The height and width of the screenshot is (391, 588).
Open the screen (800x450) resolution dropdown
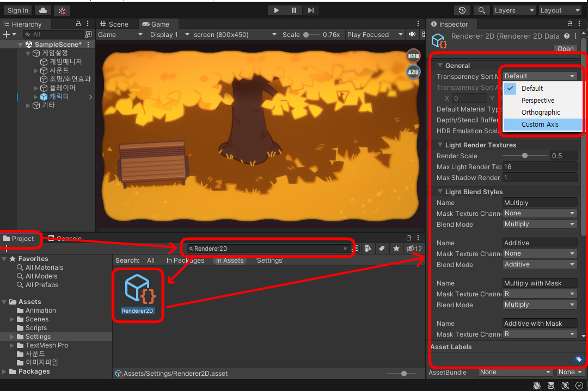click(x=235, y=34)
